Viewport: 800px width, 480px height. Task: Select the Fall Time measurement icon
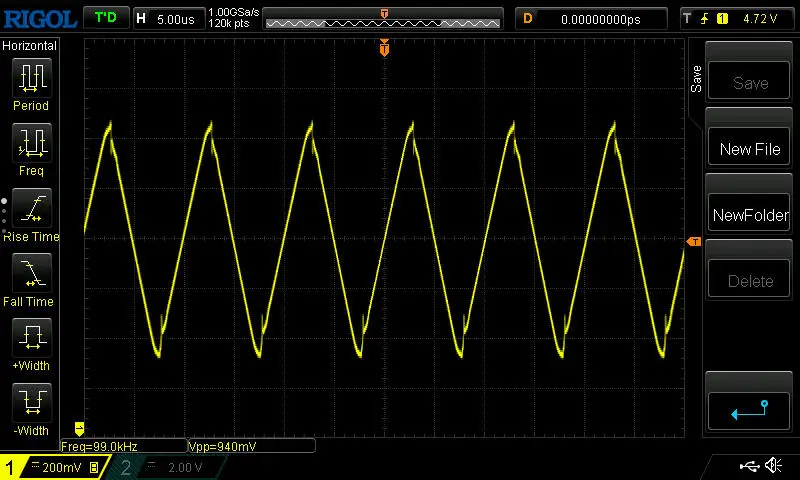(32, 272)
